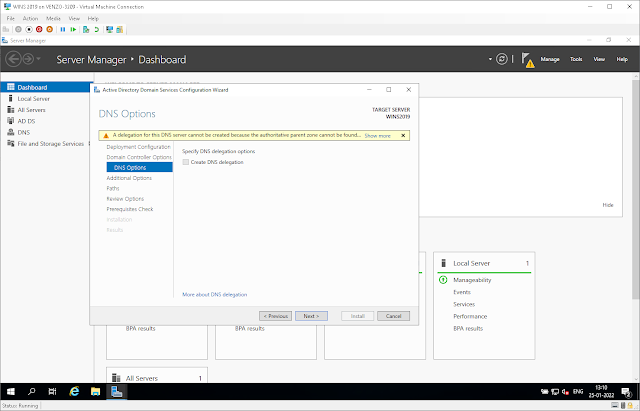Go to the Additional Options wizard step
The height and width of the screenshot is (411, 640).
click(129, 178)
